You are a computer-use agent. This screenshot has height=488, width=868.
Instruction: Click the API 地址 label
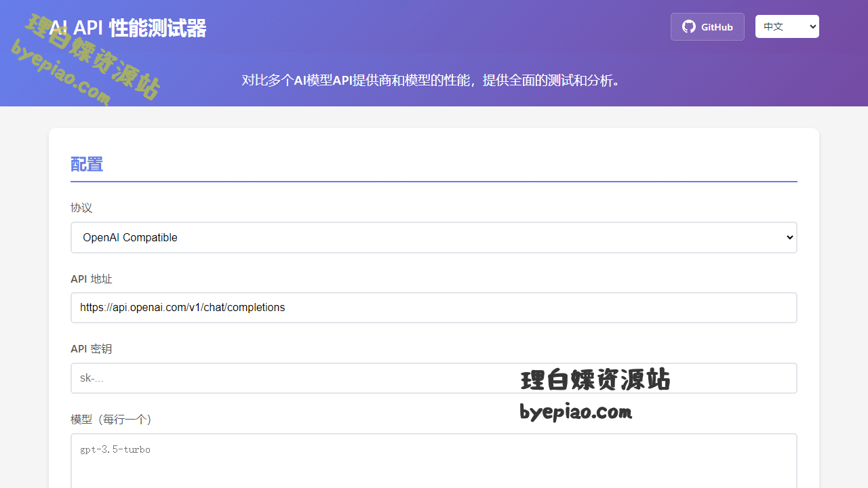(x=92, y=279)
